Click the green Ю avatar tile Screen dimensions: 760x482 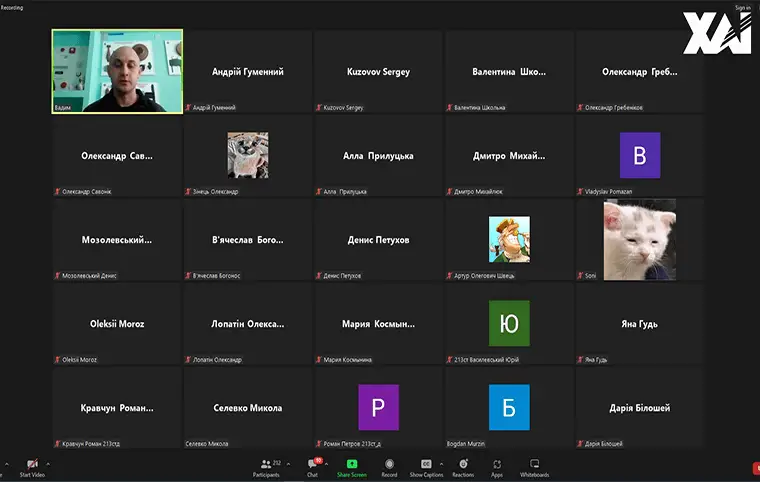[509, 323]
